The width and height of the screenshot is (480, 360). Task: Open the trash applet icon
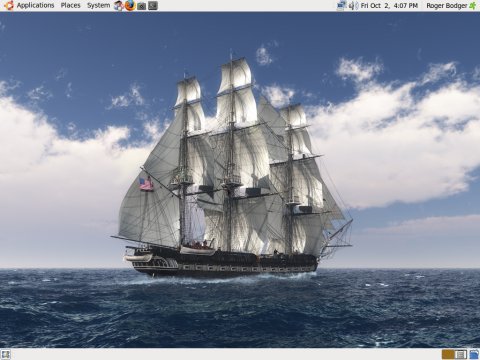point(474,354)
